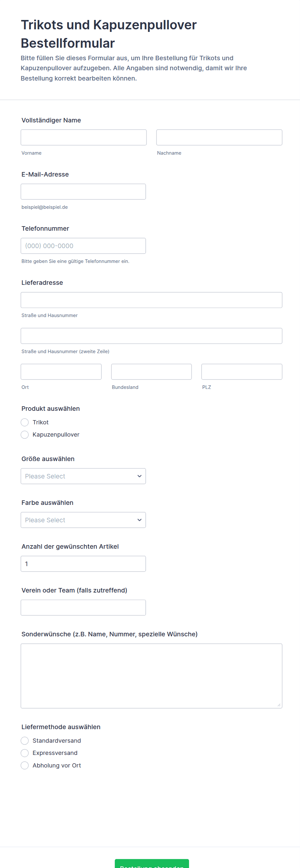Image resolution: width=300 pixels, height=868 pixels.
Task: Click the E-Mail-Adresse input box
Action: pos(83,192)
